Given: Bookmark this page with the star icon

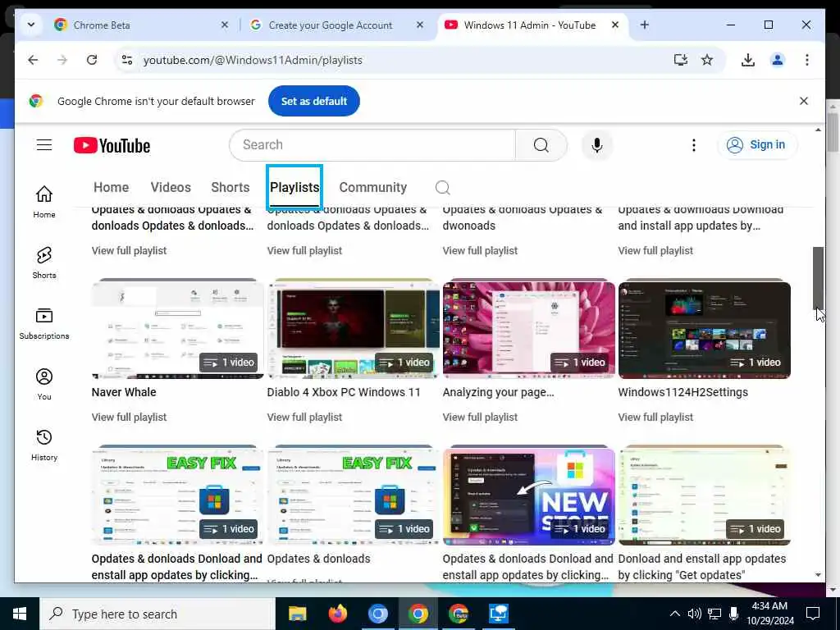Looking at the screenshot, I should tap(707, 60).
